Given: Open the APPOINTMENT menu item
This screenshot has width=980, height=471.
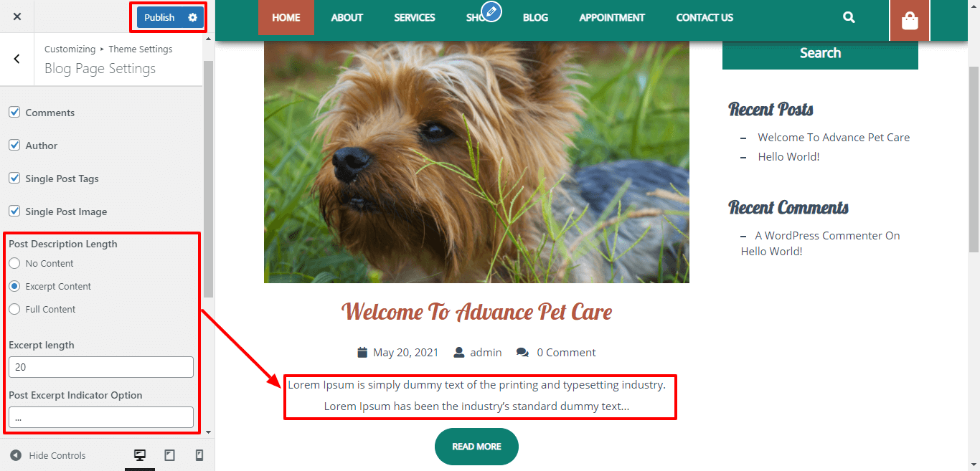Looking at the screenshot, I should click(612, 17).
